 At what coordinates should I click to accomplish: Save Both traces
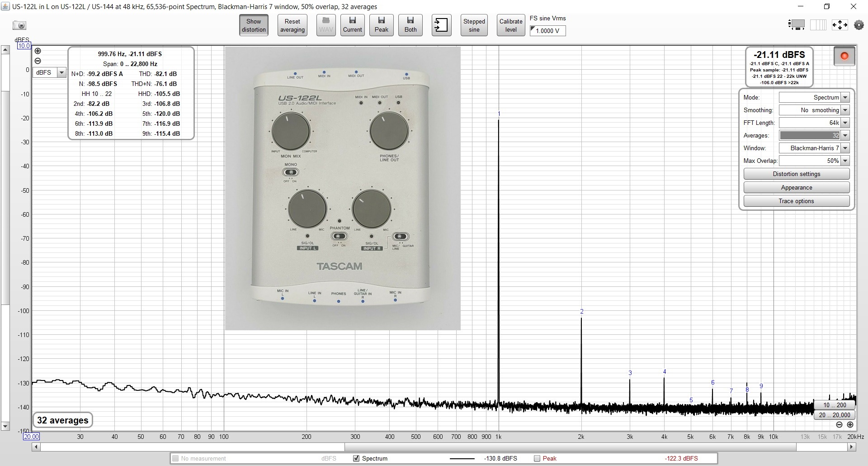(x=410, y=25)
